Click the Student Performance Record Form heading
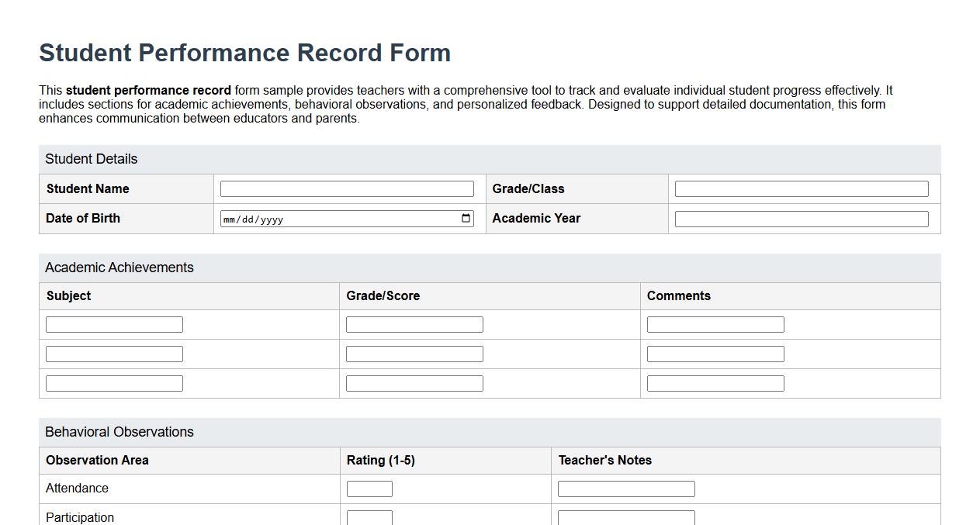The height and width of the screenshot is (525, 980). pos(244,52)
